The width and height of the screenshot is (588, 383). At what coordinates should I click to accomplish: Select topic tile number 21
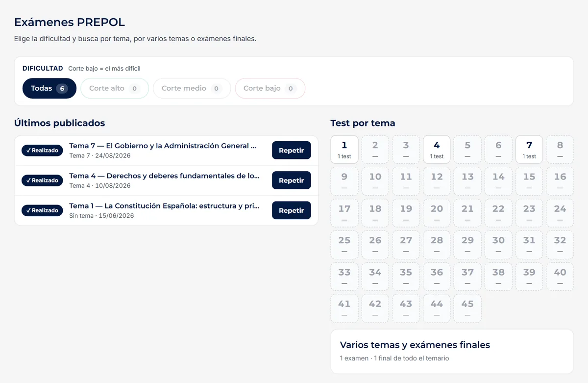467,213
